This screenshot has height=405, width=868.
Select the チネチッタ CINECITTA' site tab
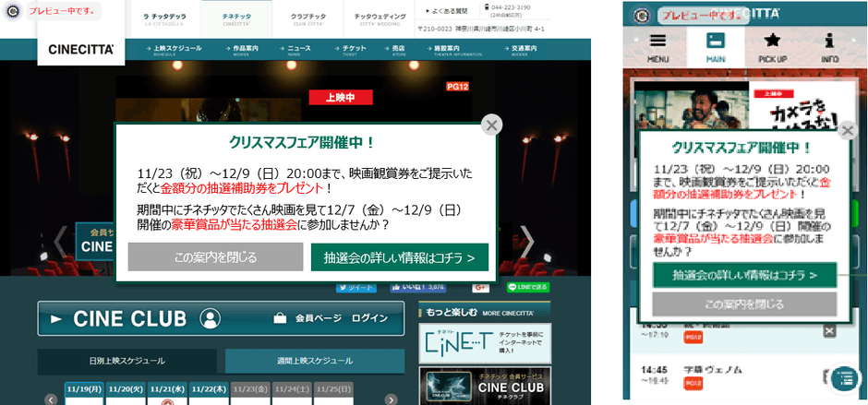point(236,19)
